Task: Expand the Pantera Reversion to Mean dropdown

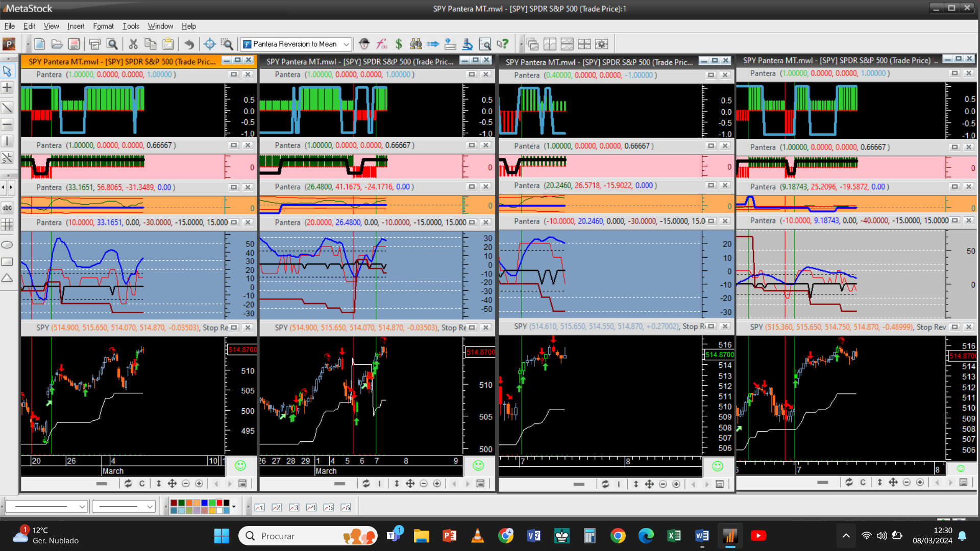Action: point(346,44)
